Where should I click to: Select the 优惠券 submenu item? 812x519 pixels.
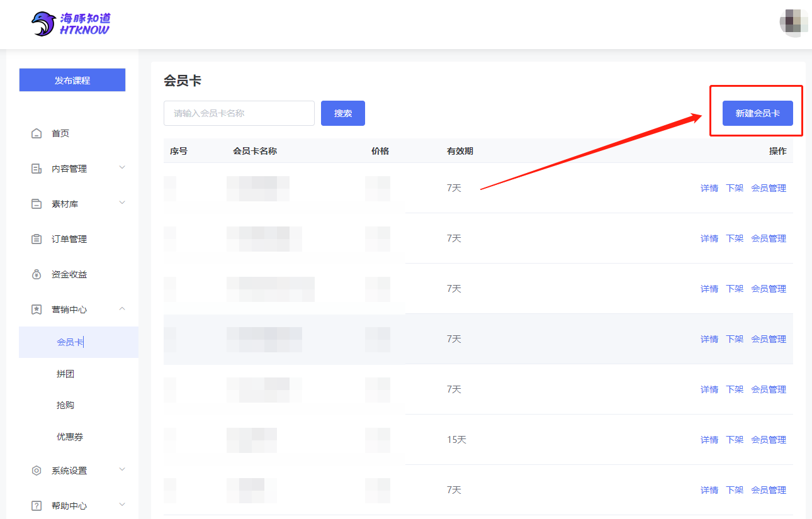[x=70, y=437]
